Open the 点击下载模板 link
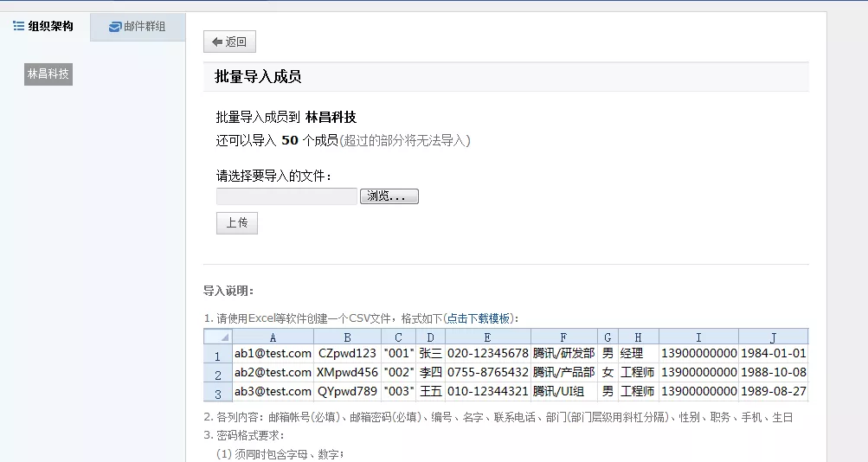This screenshot has width=868, height=462. coord(478,318)
